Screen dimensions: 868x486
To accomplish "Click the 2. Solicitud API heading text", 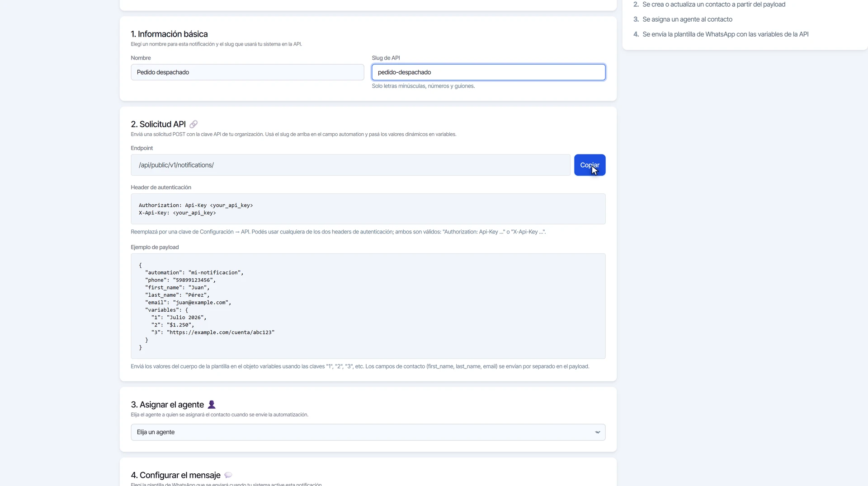I will click(x=158, y=124).
